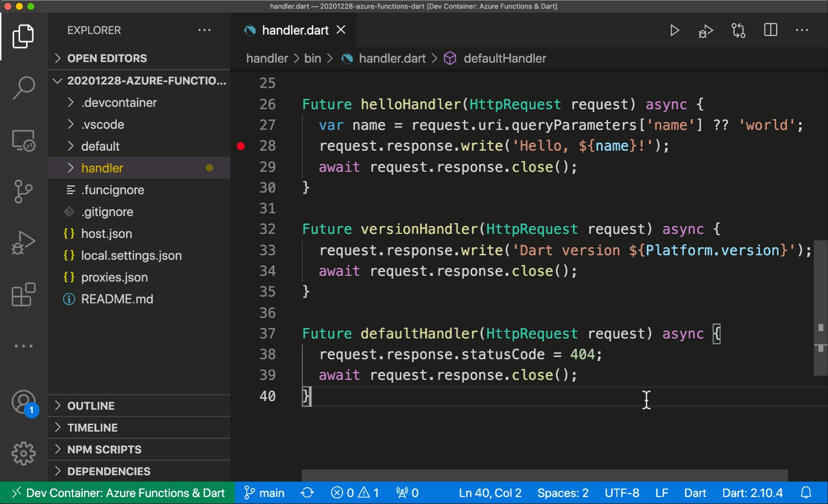Viewport: 828px width, 504px height.
Task: Click the Debug run icon in editor toolbar
Action: (x=706, y=31)
